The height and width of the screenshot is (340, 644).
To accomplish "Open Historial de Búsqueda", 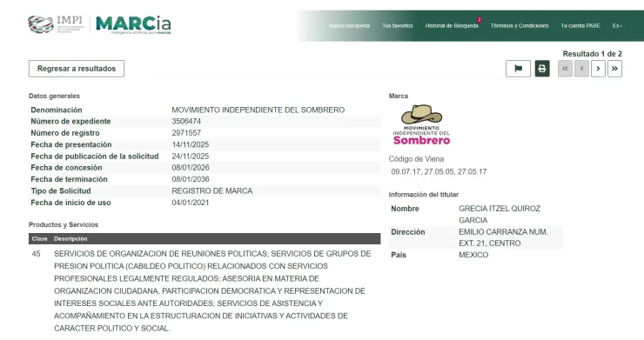I will 452,25.
